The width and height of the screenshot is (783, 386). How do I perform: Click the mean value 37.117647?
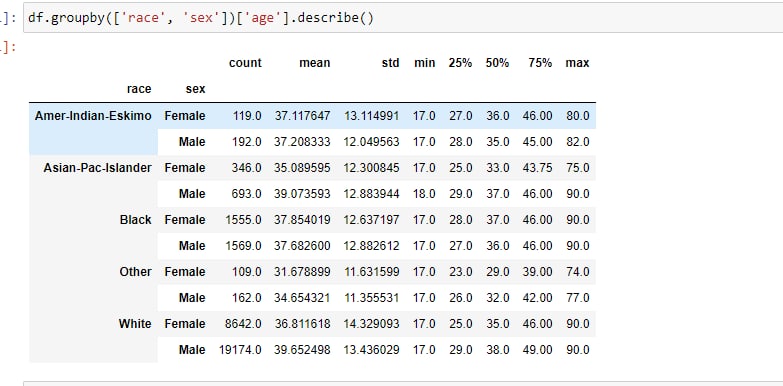(302, 116)
